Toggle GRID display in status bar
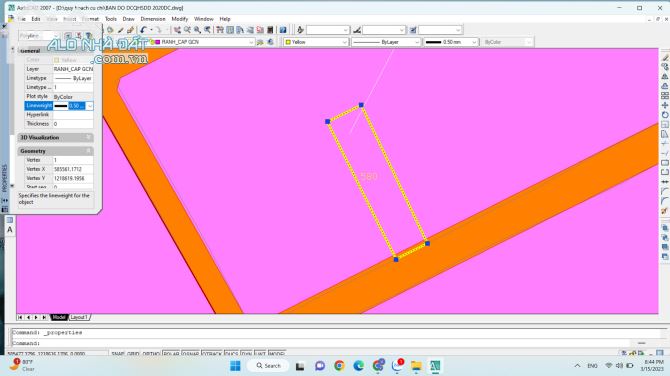Viewport: 670px width, 376px height. pyautogui.click(x=133, y=354)
